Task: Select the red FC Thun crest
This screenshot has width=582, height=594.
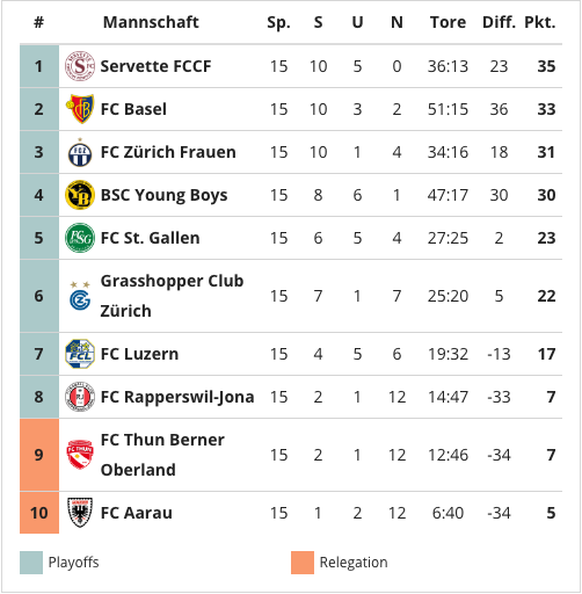Action: 80,455
